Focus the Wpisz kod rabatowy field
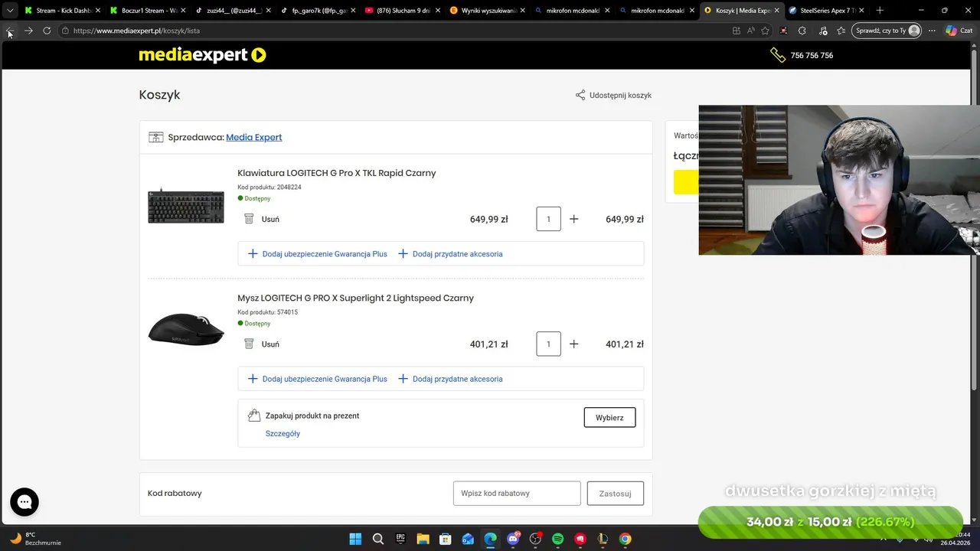 click(517, 494)
